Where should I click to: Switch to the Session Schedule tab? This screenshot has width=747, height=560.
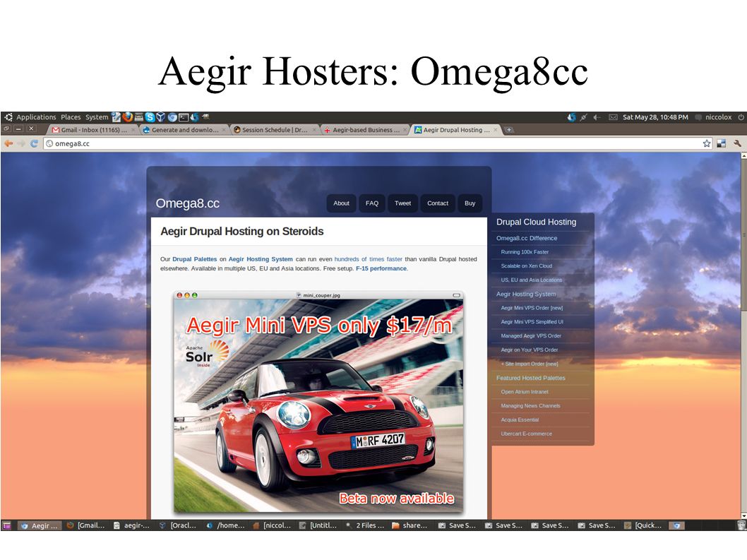275,130
